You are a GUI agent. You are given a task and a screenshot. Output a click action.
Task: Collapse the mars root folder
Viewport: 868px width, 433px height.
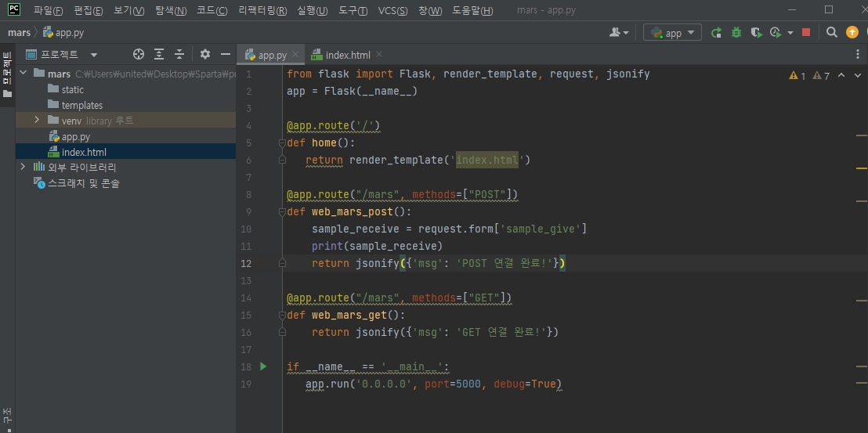(24, 73)
